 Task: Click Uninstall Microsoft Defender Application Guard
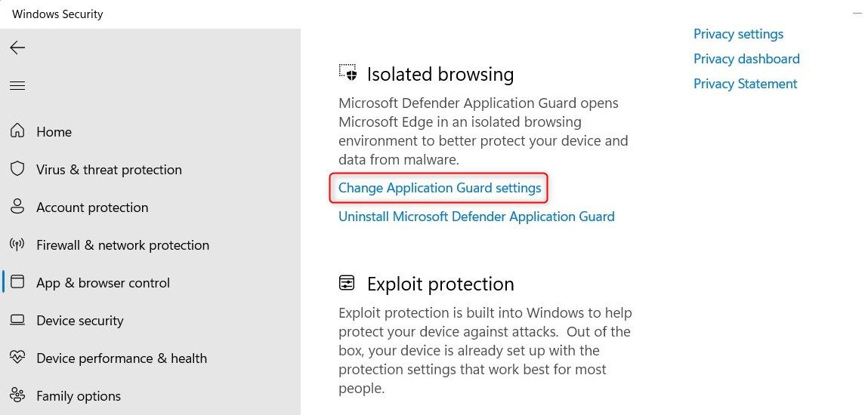click(x=477, y=216)
